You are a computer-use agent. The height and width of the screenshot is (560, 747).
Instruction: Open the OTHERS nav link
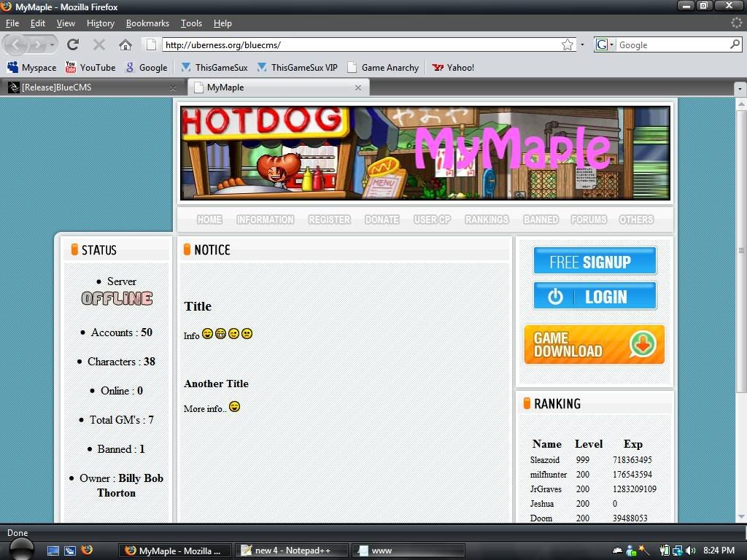pos(636,219)
